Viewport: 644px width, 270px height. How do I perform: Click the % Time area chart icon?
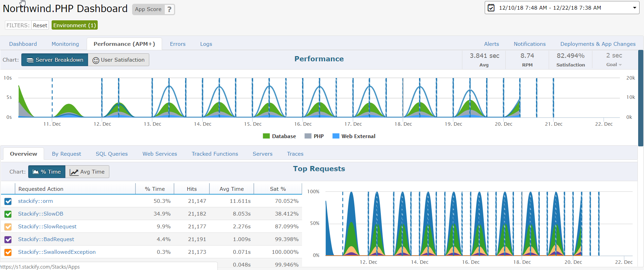coord(36,172)
